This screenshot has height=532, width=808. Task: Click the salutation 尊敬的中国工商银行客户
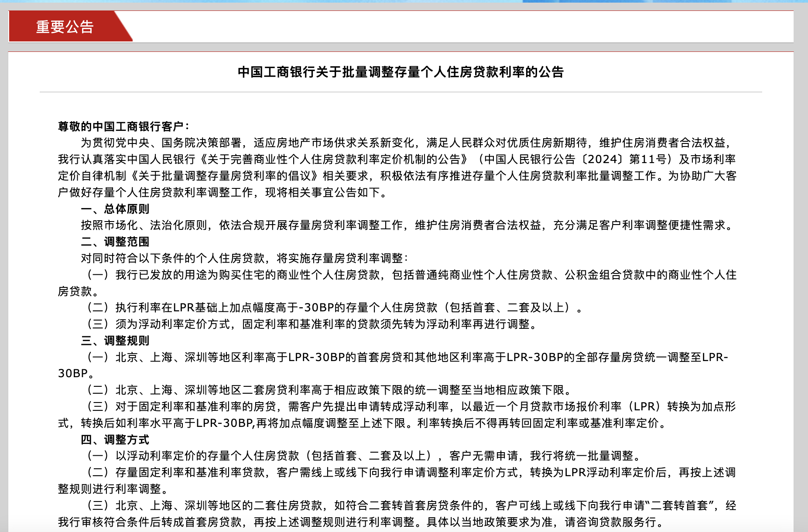(123, 126)
